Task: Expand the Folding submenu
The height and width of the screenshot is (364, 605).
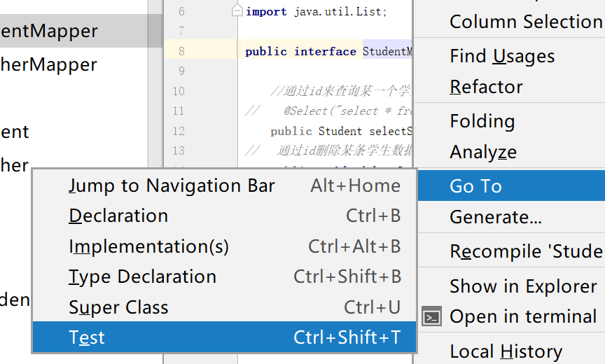Action: (482, 121)
